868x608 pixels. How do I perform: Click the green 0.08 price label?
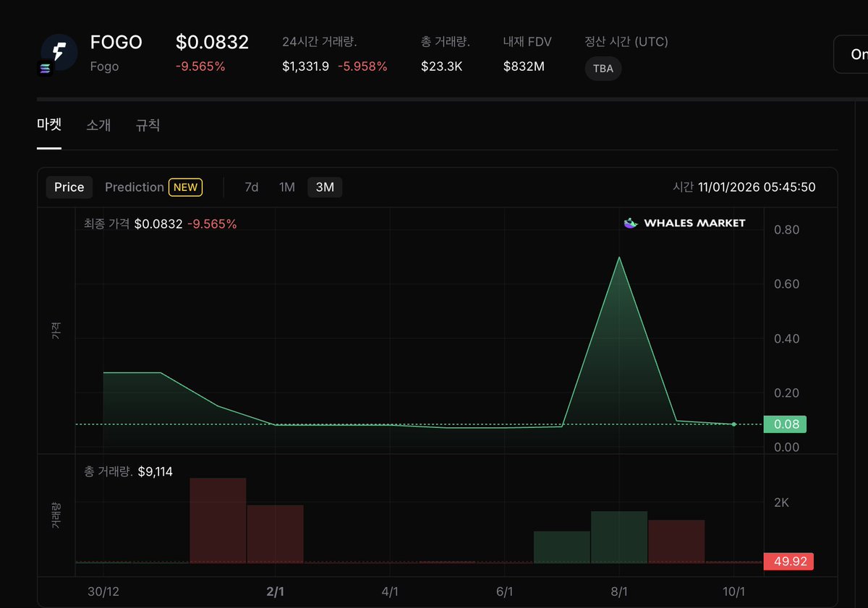coord(785,424)
